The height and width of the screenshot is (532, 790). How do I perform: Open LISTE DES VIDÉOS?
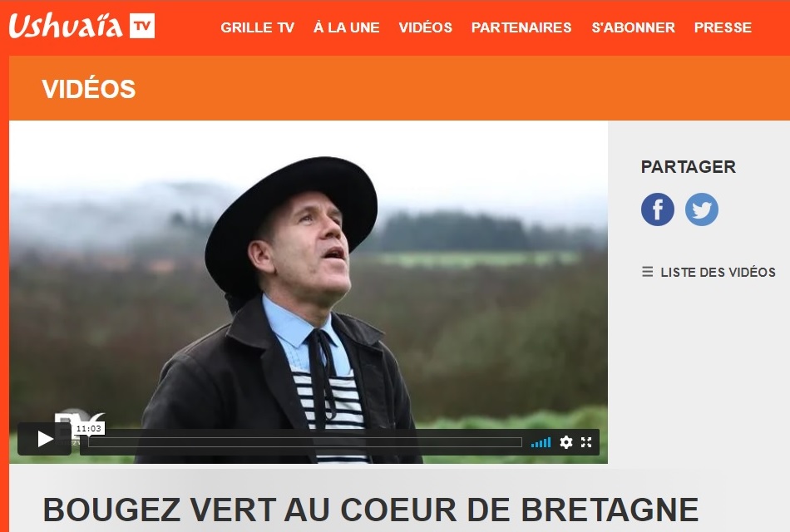[x=718, y=272]
